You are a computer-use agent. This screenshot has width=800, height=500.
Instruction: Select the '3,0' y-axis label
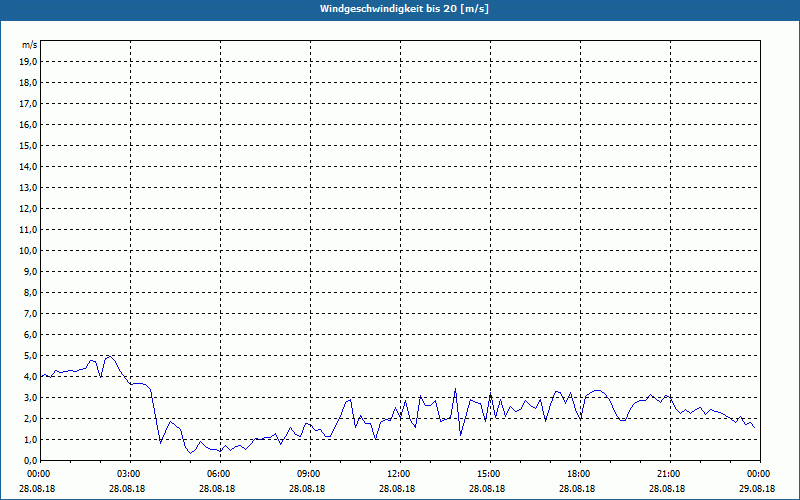(31, 397)
